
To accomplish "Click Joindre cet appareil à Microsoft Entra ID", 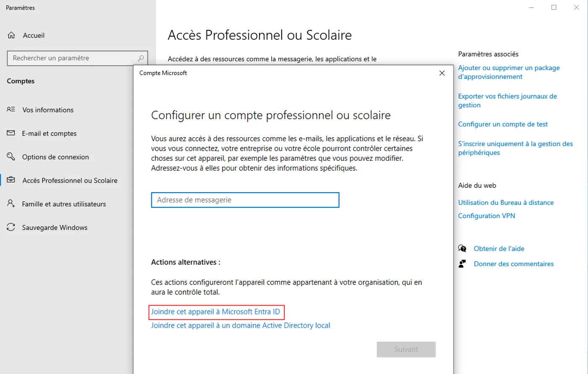I will 216,312.
